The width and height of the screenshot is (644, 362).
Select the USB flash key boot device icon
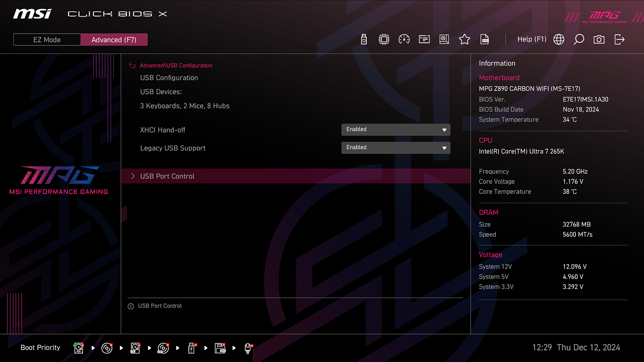coord(192,348)
